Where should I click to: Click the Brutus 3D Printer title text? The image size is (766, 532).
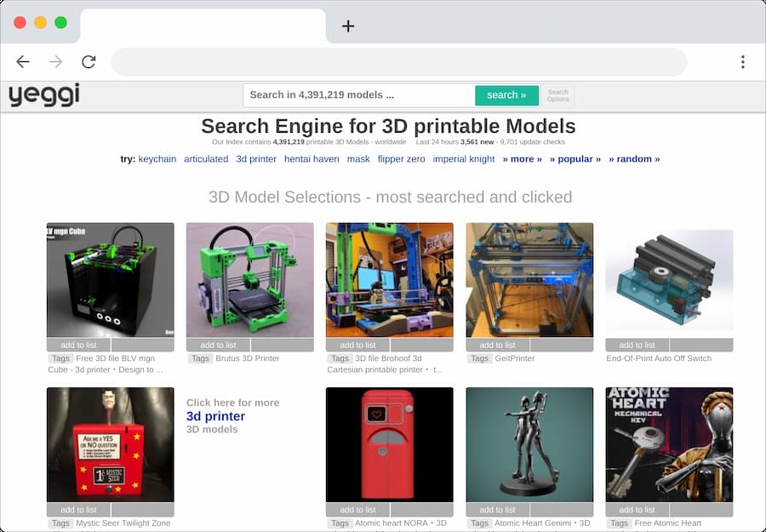click(x=248, y=358)
